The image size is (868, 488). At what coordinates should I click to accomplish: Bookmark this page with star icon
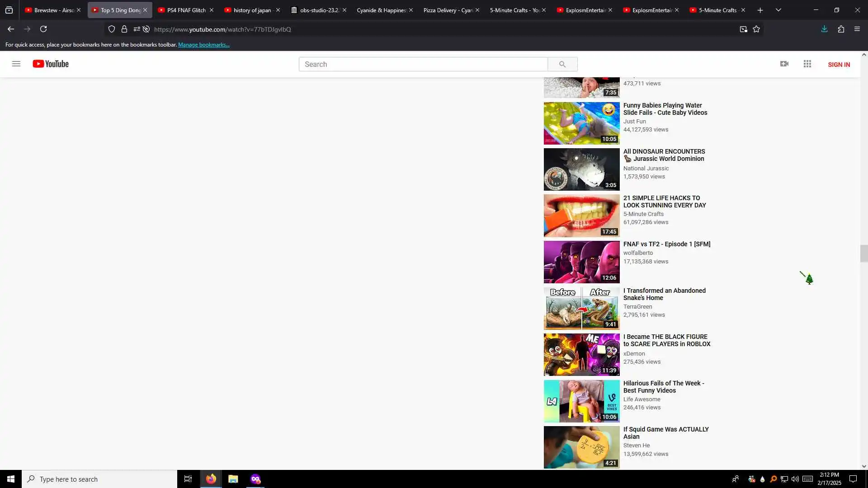(x=756, y=29)
